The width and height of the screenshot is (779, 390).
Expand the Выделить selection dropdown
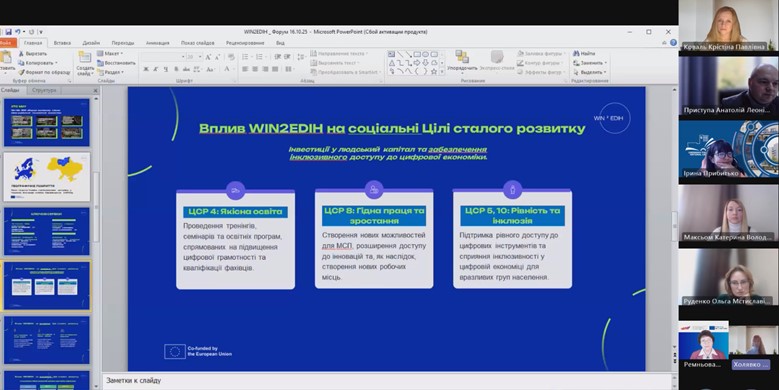pos(605,73)
